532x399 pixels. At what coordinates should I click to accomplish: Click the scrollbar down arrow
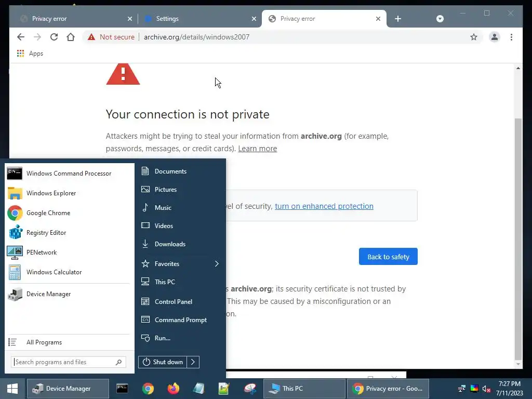(518, 364)
